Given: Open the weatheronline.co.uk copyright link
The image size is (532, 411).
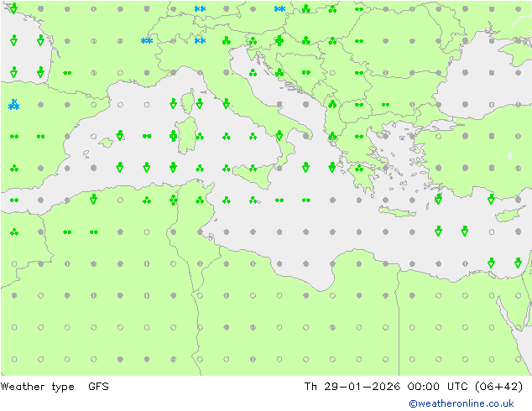Looking at the screenshot, I should point(462,403).
